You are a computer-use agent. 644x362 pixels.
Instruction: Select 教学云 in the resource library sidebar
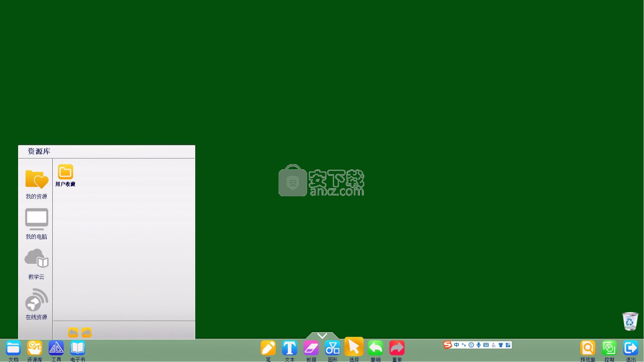coord(36,264)
